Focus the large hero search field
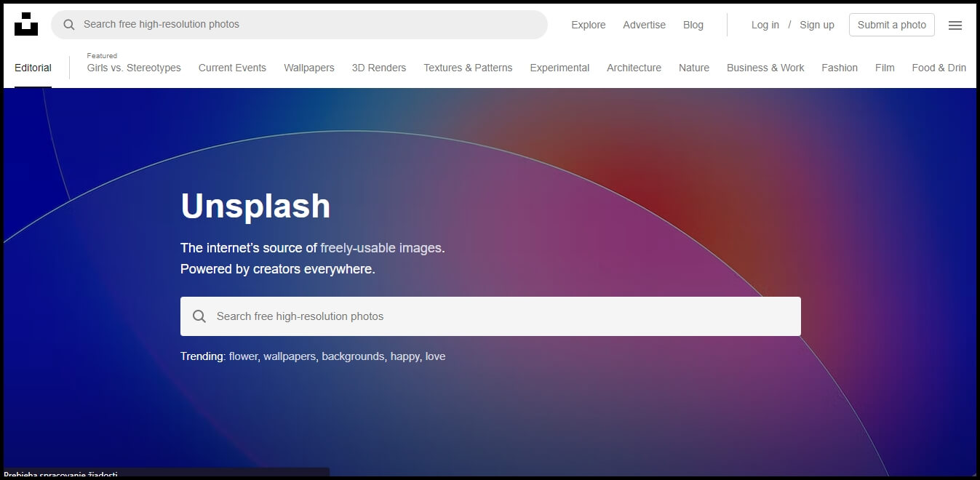This screenshot has height=480, width=980. pyautogui.click(x=490, y=316)
